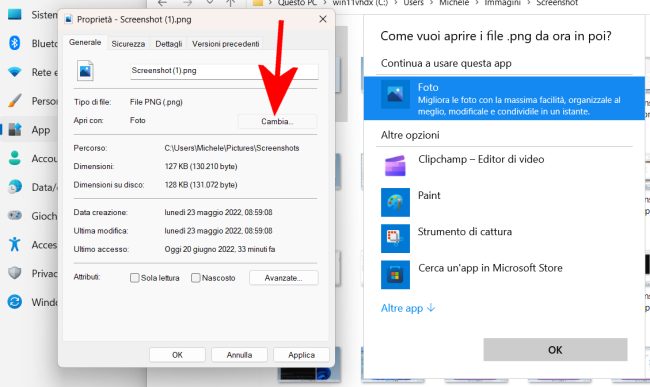Select Foto app description text
The image size is (650, 387).
519,106
